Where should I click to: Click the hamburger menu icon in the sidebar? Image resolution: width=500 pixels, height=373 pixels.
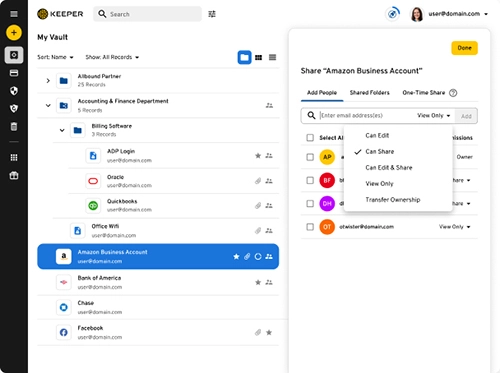click(x=14, y=14)
